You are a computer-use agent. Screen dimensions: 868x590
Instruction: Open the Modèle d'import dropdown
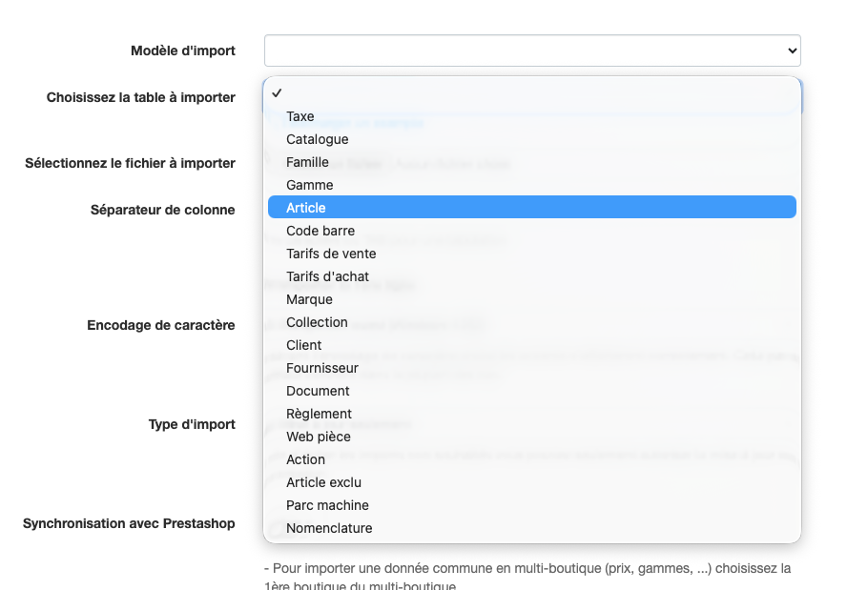(x=531, y=51)
